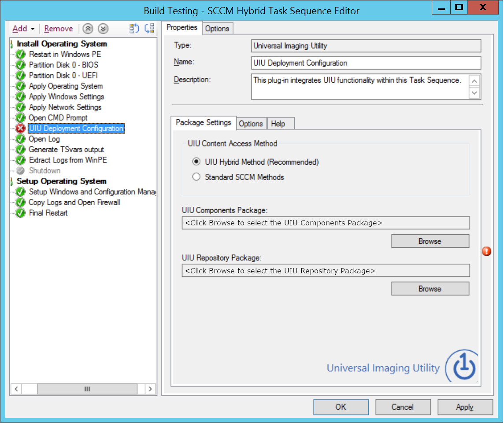This screenshot has width=504, height=423.
Task: Click the Description box up arrow
Action: coord(474,81)
